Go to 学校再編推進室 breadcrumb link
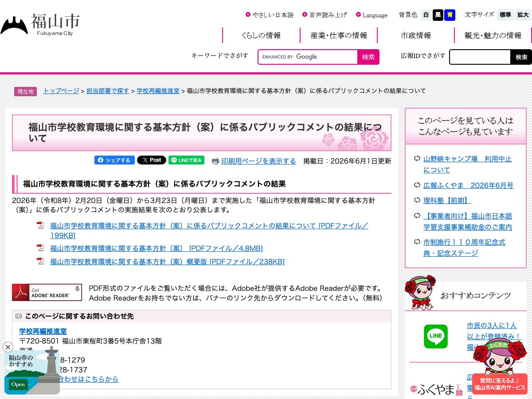The image size is (532, 399). [158, 91]
